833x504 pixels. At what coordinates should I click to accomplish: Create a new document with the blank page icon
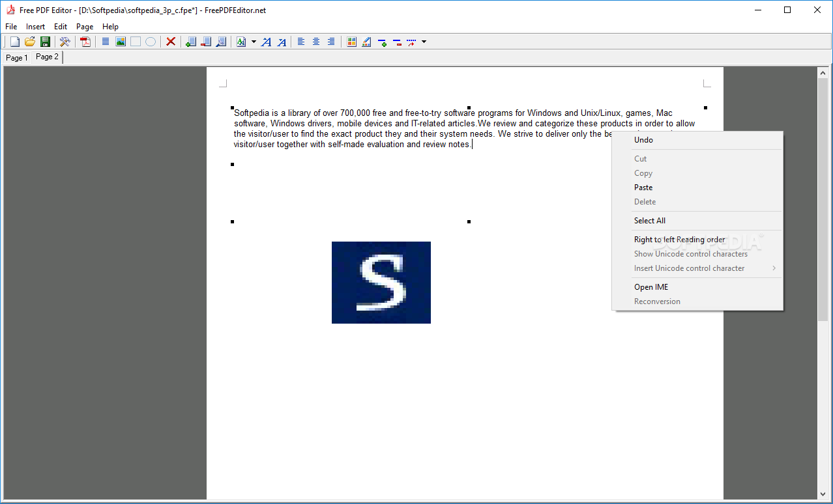click(15, 42)
